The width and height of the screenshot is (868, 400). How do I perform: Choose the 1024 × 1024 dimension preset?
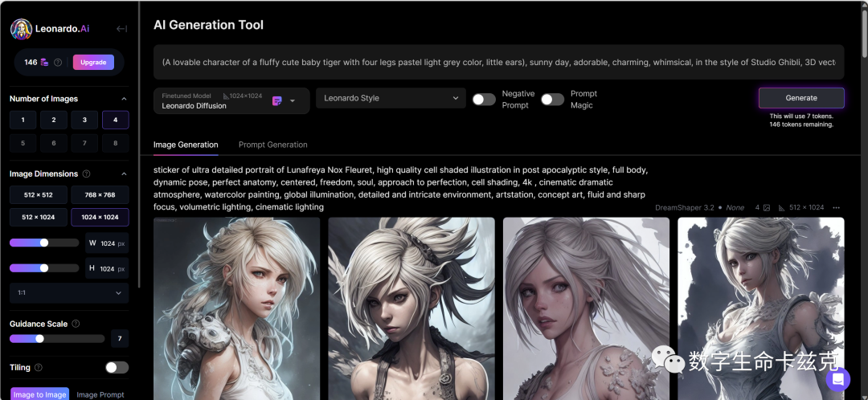pos(100,218)
